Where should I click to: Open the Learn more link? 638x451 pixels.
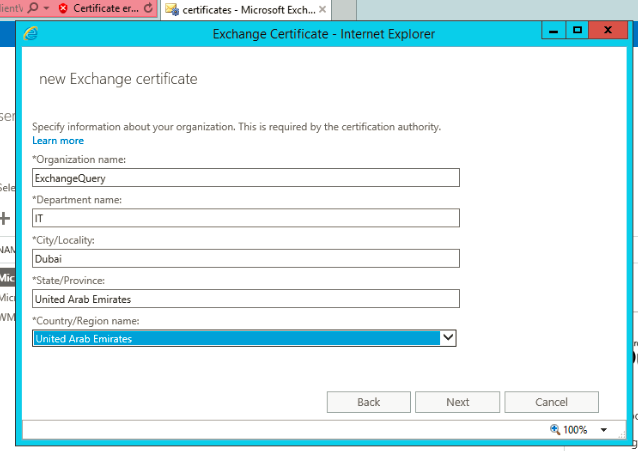pos(58,141)
